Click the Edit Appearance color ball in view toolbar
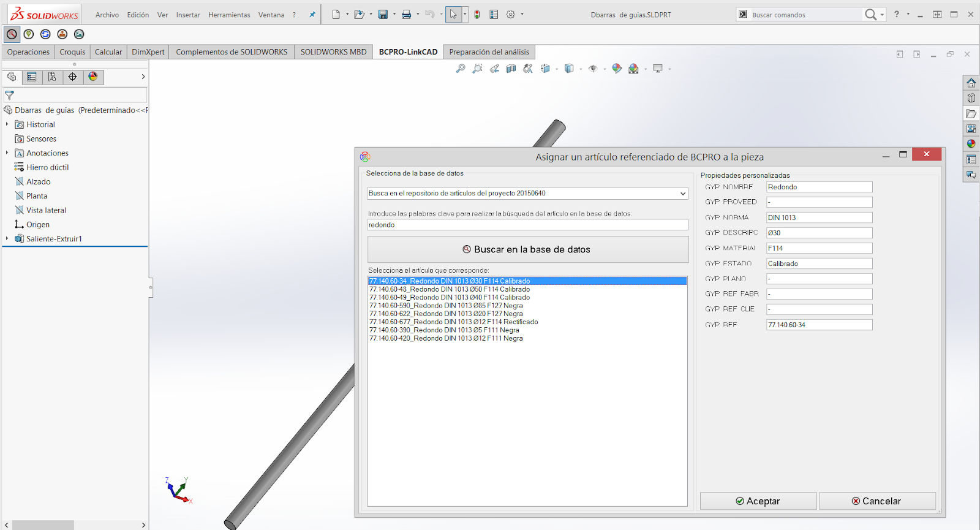This screenshot has height=530, width=980. (617, 69)
